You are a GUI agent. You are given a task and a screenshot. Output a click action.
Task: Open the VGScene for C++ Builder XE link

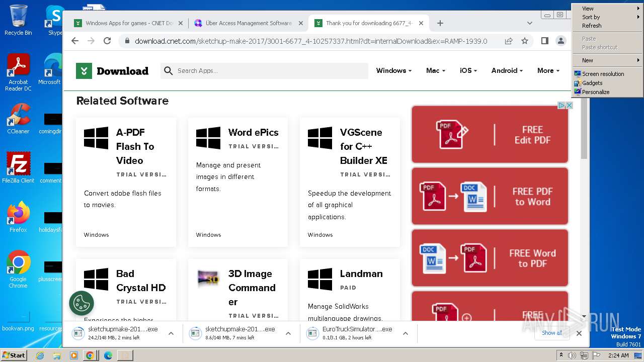[x=364, y=146]
